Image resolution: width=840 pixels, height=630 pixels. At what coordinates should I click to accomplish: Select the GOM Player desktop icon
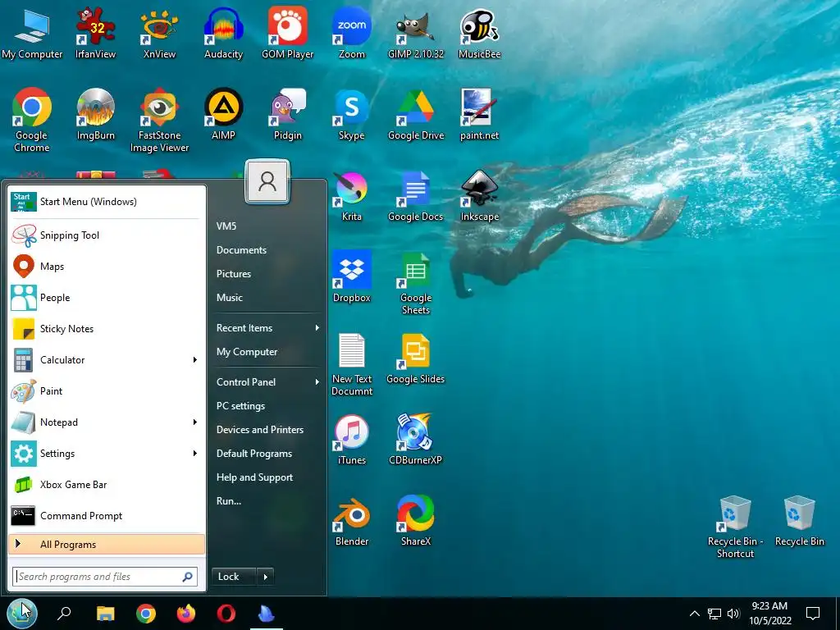(287, 32)
